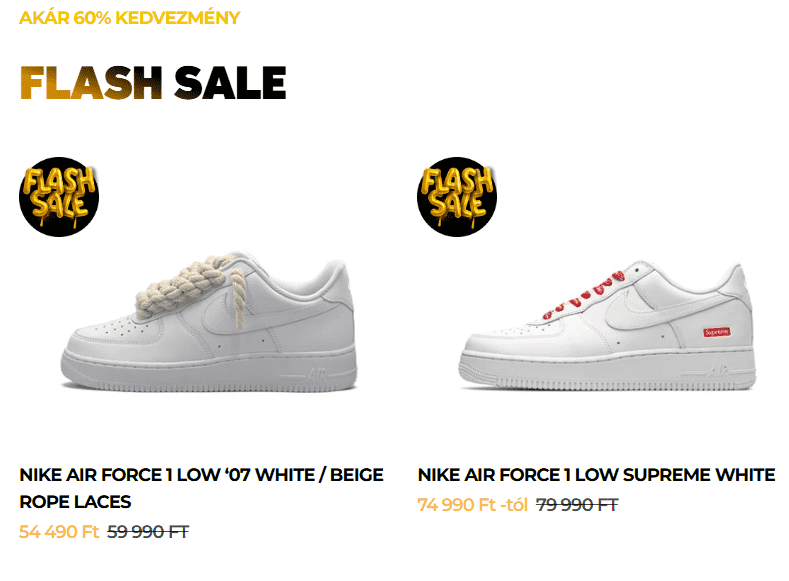Click the red laces of the Supreme sneaker
The image size is (789, 581).
[x=584, y=295]
